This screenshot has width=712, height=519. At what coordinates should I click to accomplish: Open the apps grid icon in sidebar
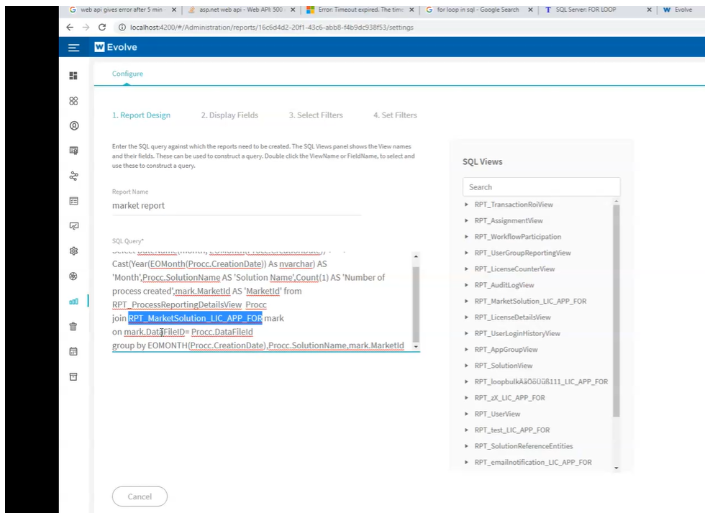[73, 101]
